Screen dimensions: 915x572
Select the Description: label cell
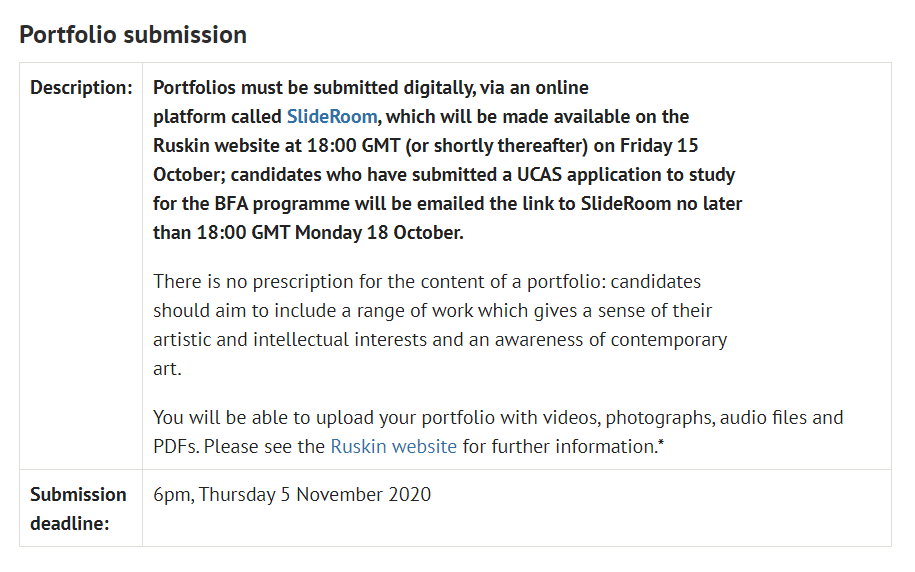[81, 88]
